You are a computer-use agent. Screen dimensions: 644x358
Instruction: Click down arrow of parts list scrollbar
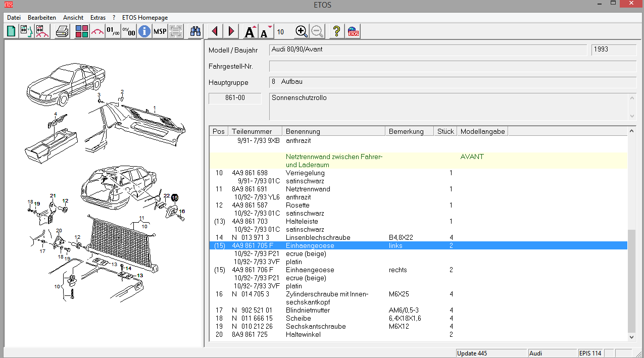[631, 337]
